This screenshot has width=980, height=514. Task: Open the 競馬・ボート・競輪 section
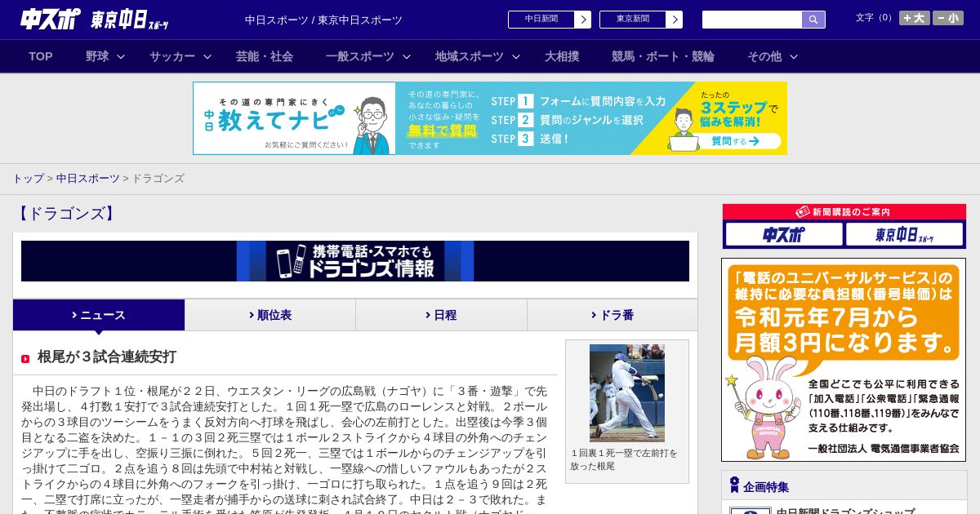[663, 56]
